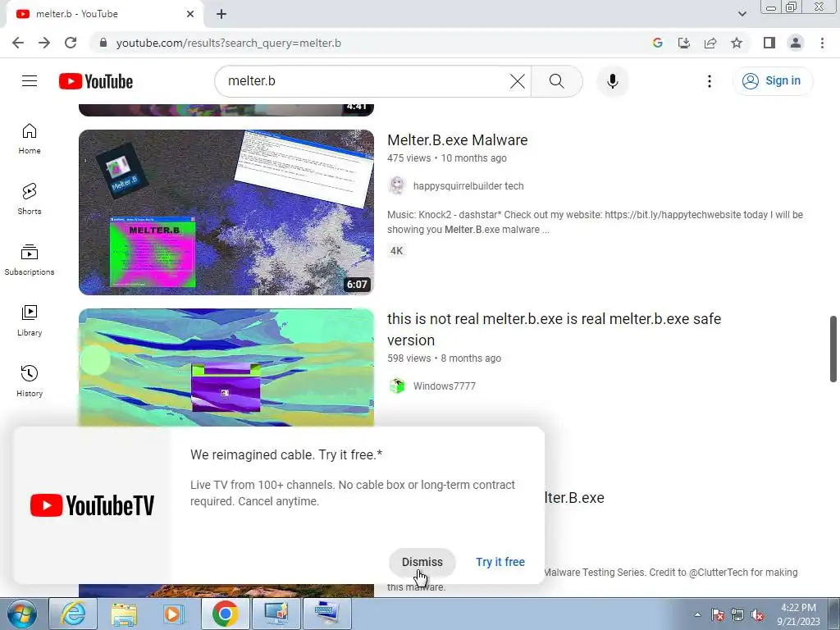Click the '598 views • 8 months ago' text

[x=444, y=358]
